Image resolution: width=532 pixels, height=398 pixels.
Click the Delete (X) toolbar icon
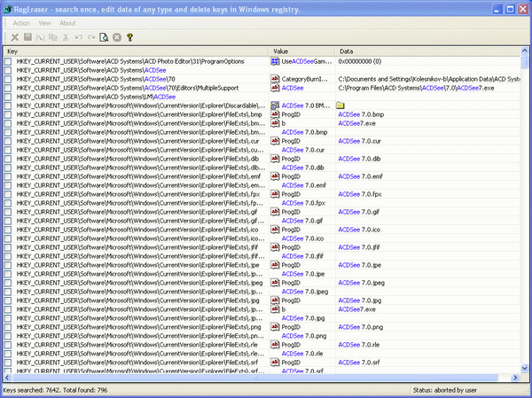[14, 37]
